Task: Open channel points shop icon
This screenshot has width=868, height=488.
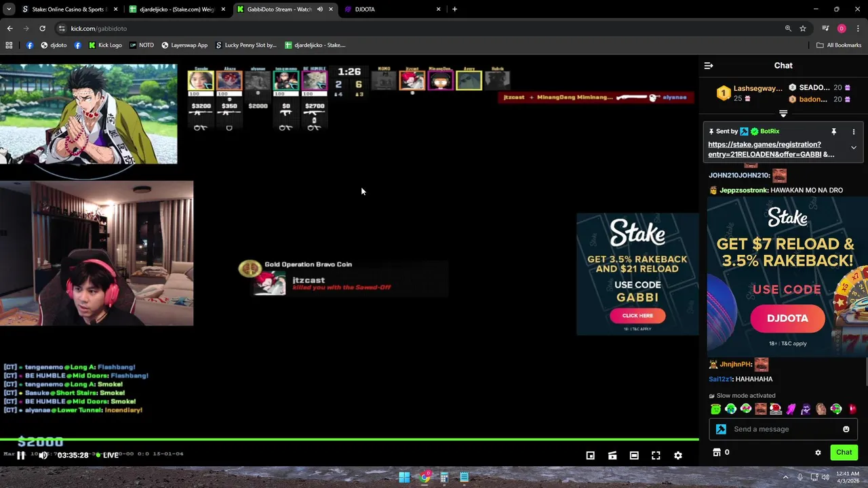Action: pyautogui.click(x=717, y=452)
